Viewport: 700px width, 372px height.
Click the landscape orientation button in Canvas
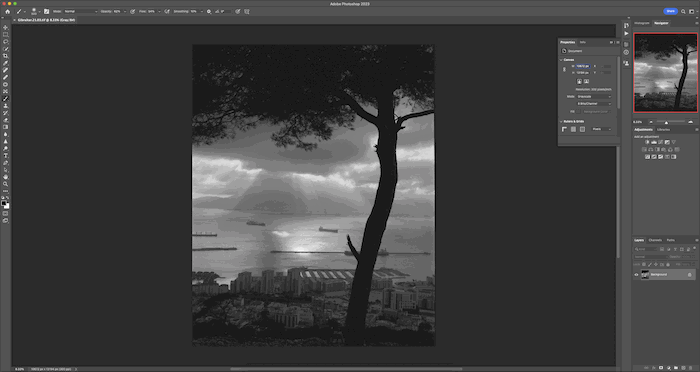pos(587,81)
